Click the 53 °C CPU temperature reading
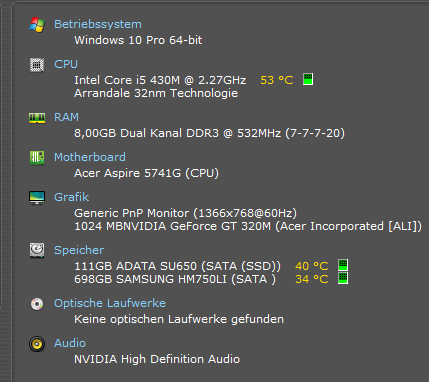The height and width of the screenshot is (382, 429). click(x=277, y=80)
